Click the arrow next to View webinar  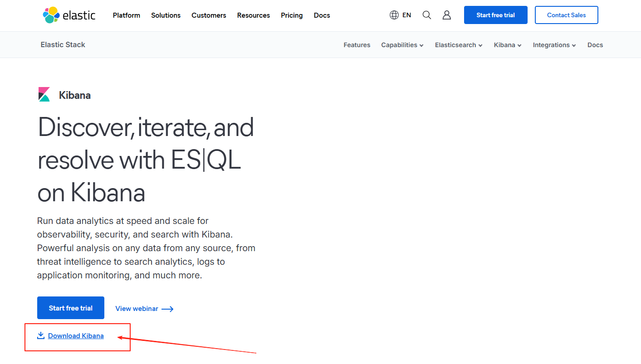[167, 309]
